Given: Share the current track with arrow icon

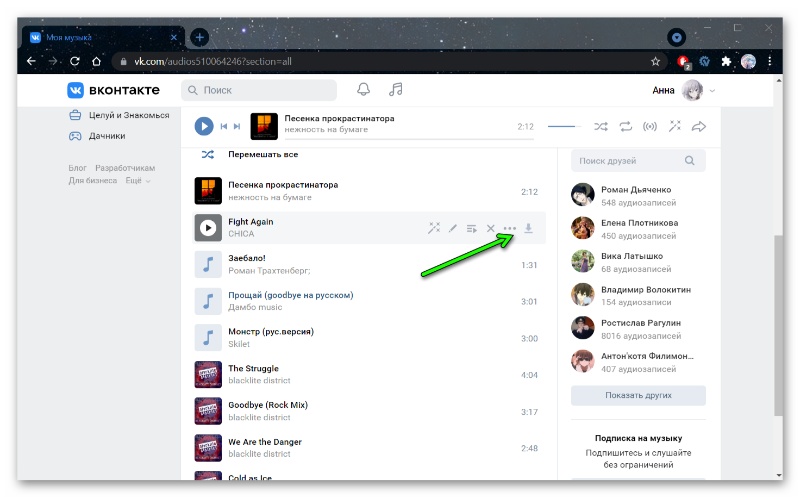Looking at the screenshot, I should pos(698,127).
